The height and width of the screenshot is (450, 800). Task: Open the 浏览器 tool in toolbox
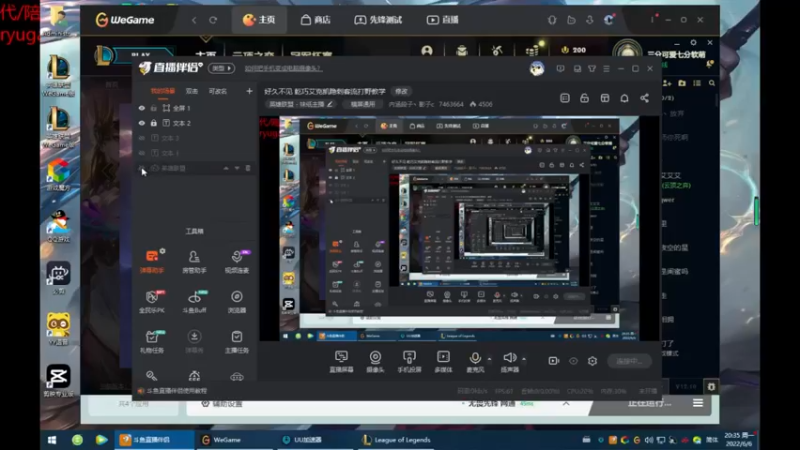(x=237, y=301)
